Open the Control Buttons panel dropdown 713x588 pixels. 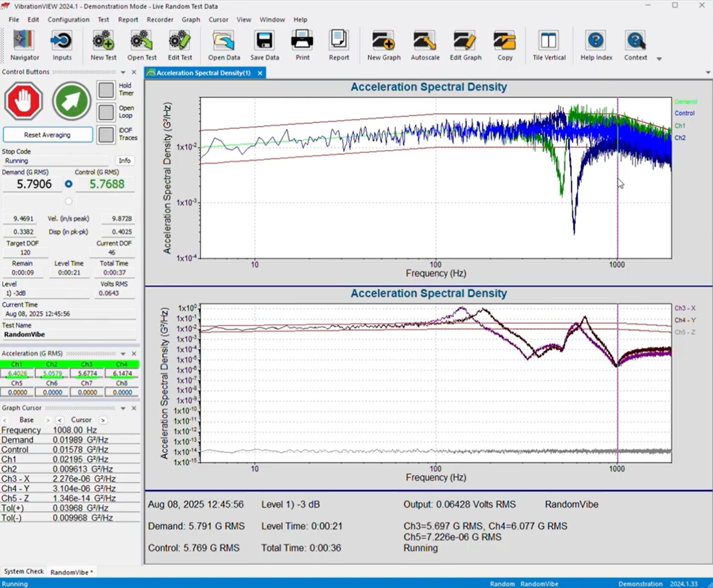[x=123, y=72]
